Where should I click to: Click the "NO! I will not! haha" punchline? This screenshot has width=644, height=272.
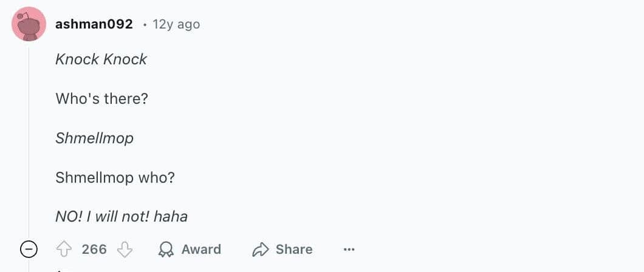click(122, 216)
